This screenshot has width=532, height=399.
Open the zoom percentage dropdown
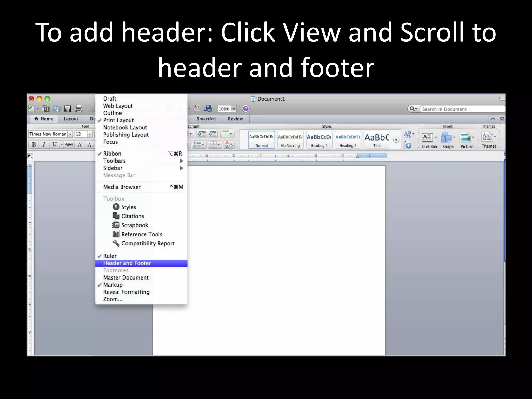(x=234, y=109)
